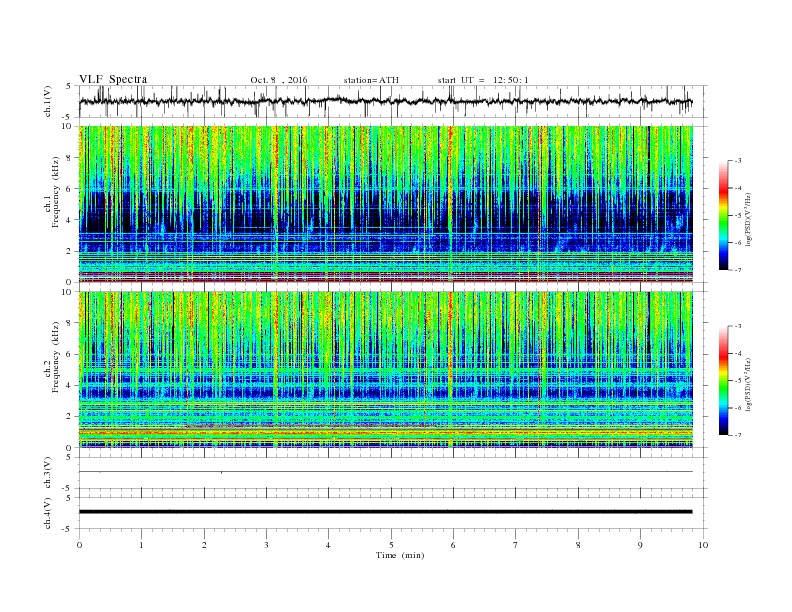Click the 'ch.1(V)' waveform axis label

click(48, 101)
